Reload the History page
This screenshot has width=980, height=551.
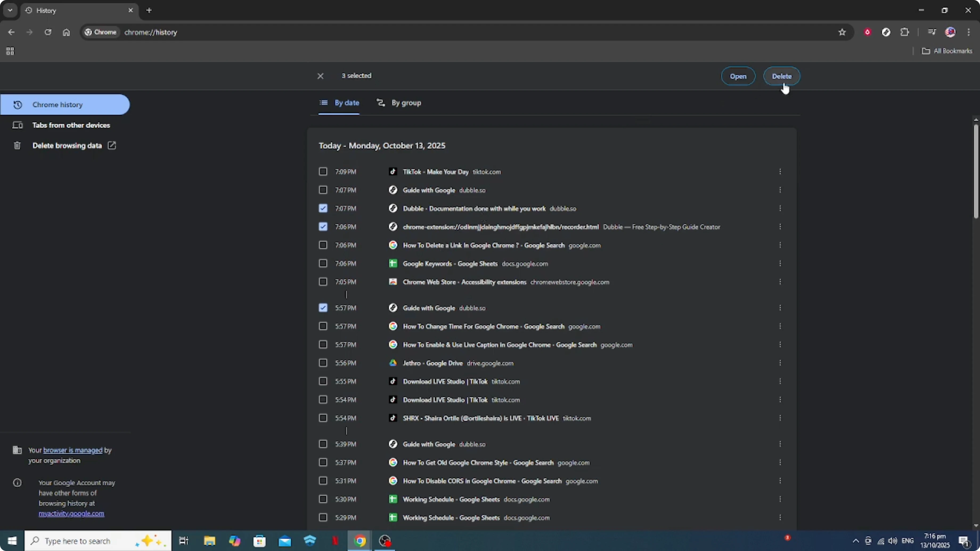pyautogui.click(x=48, y=32)
